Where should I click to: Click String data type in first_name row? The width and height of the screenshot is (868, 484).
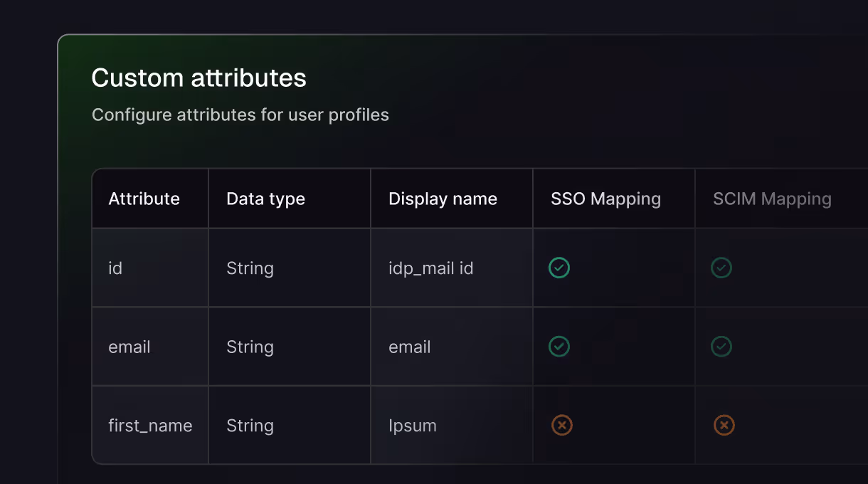point(250,426)
